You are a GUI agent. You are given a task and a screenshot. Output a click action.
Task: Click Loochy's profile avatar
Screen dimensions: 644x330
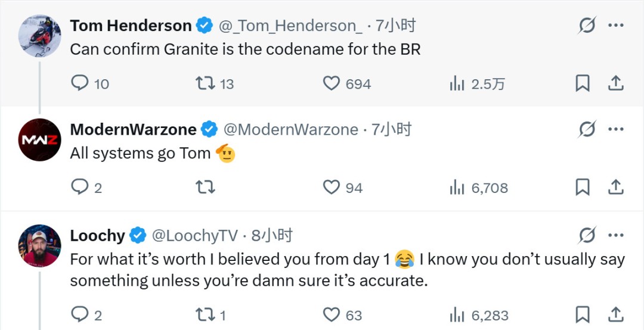click(x=39, y=245)
